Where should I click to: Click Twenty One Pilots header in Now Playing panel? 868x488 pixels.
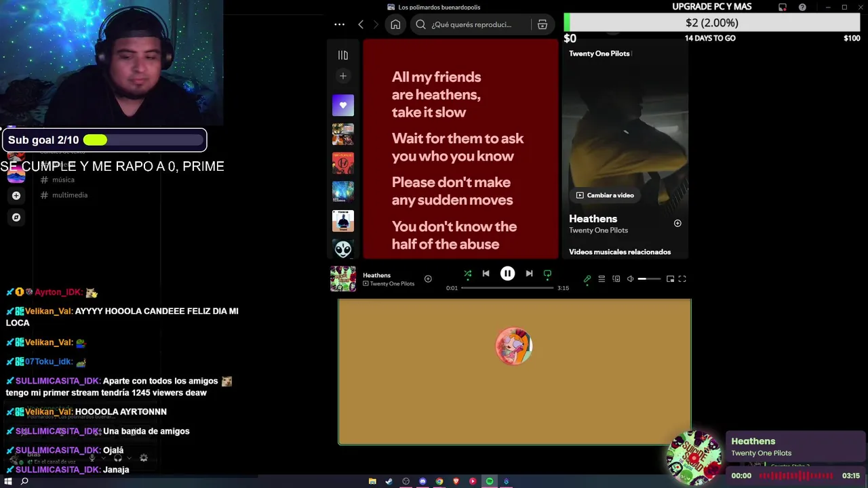599,54
